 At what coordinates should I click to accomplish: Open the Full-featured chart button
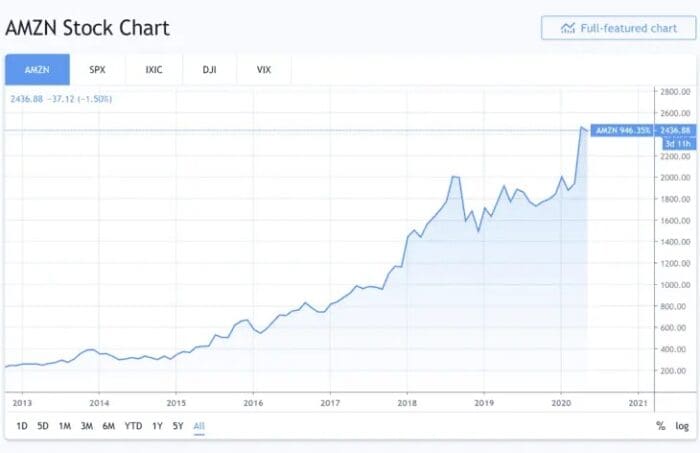[618, 28]
